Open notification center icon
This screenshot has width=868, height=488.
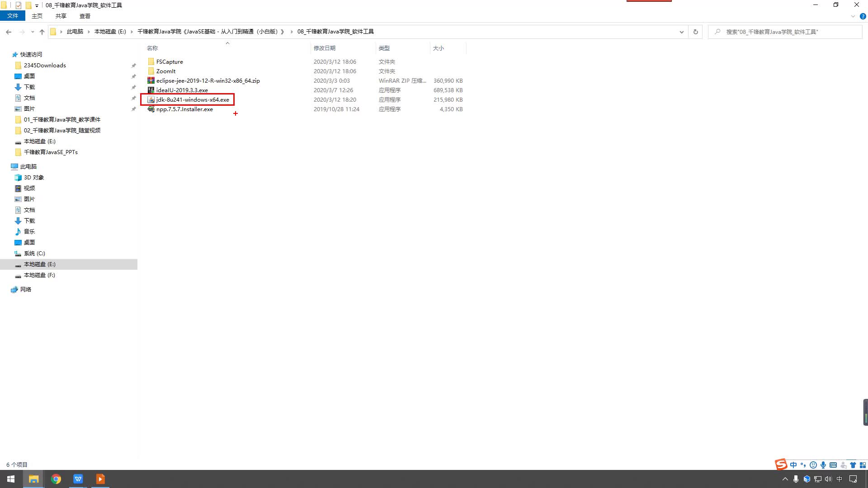853,479
